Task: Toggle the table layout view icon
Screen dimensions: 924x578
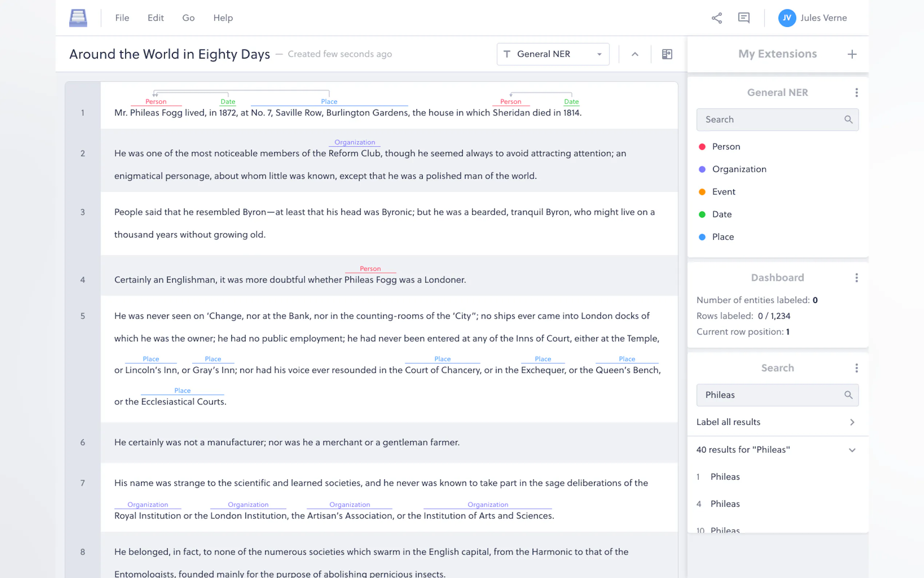Action: [667, 54]
